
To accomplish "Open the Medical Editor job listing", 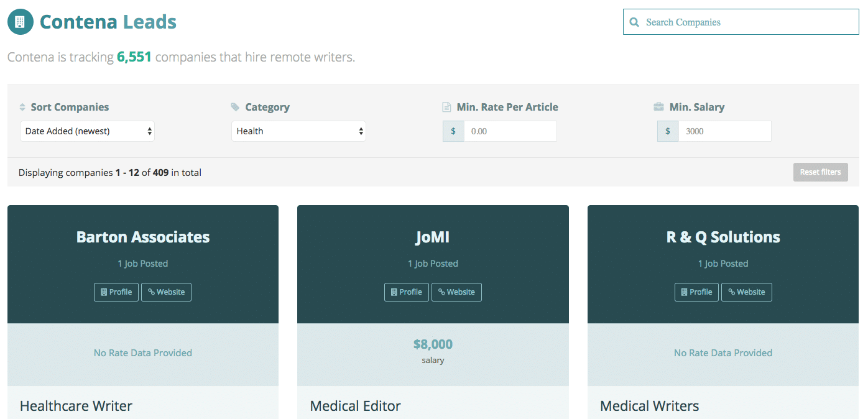I will (355, 406).
